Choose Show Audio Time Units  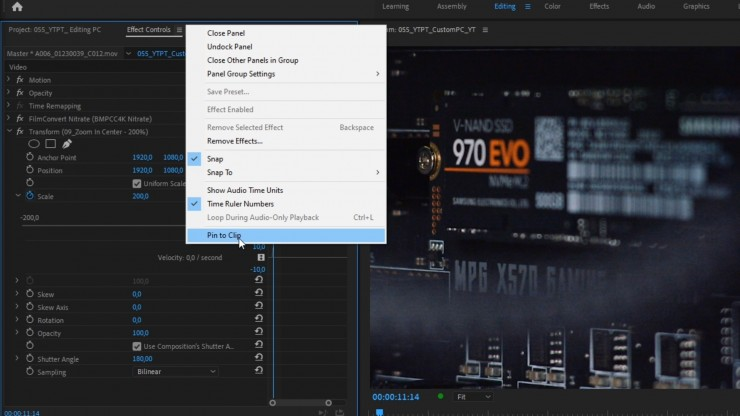point(286,190)
